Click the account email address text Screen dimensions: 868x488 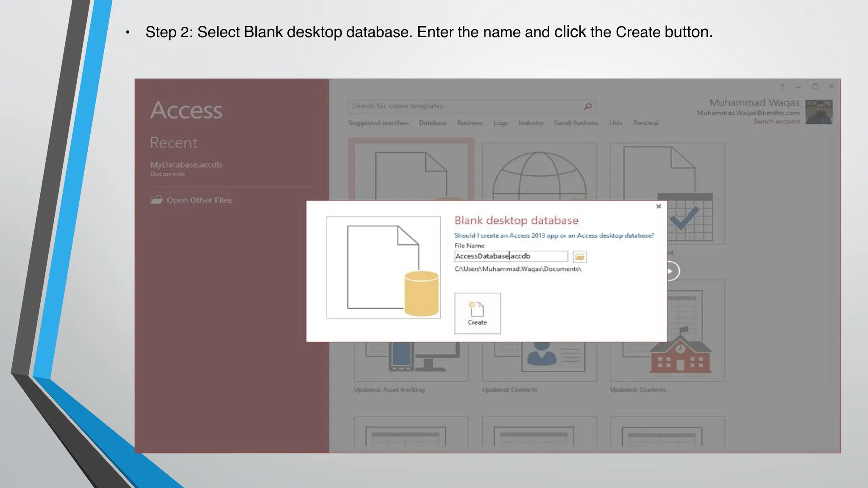[748, 113]
